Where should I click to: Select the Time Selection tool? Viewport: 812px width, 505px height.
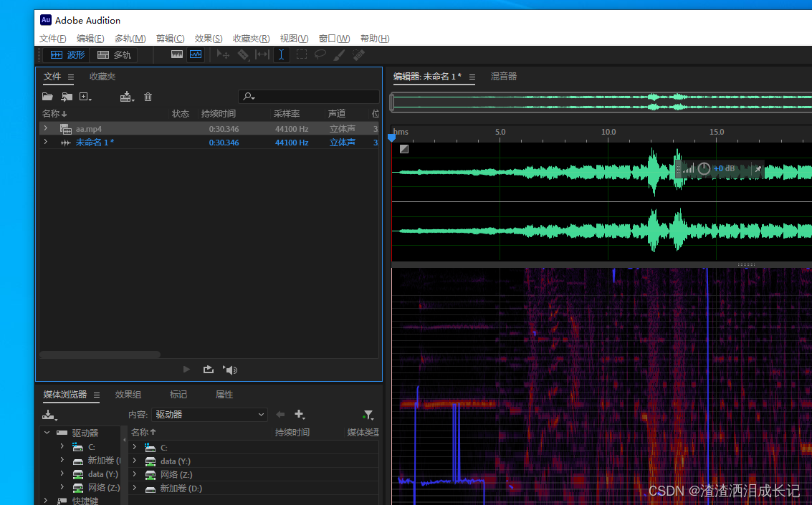click(x=281, y=54)
